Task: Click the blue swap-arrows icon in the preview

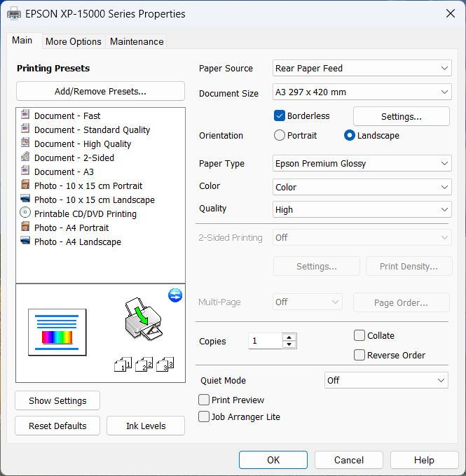Action: point(175,295)
